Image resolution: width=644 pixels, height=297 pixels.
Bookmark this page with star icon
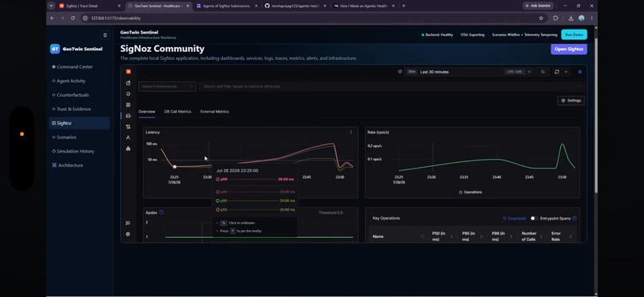541,18
